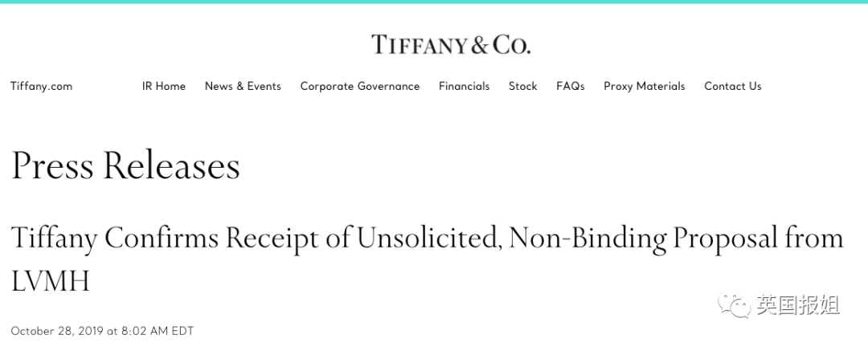Click the teal top banner bar
Viewport: 868px width, 343px height.
434,2
